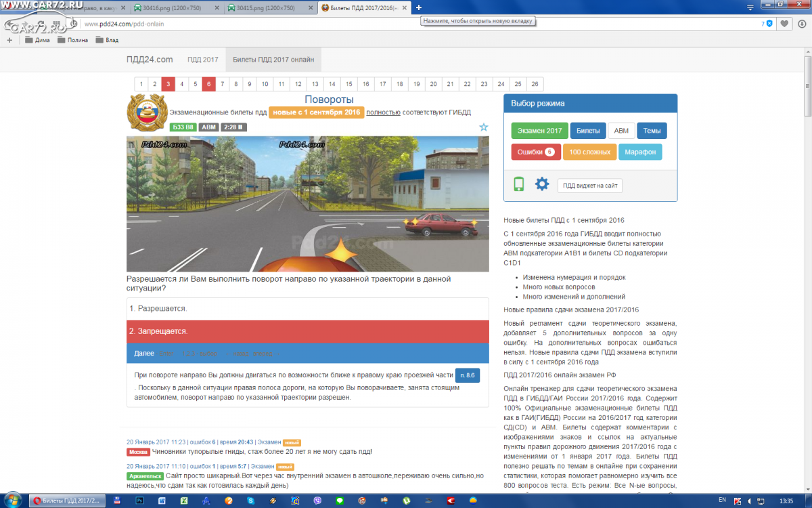The image size is (812, 508).
Task: Click the ABM category button in mode panel
Action: click(x=621, y=131)
